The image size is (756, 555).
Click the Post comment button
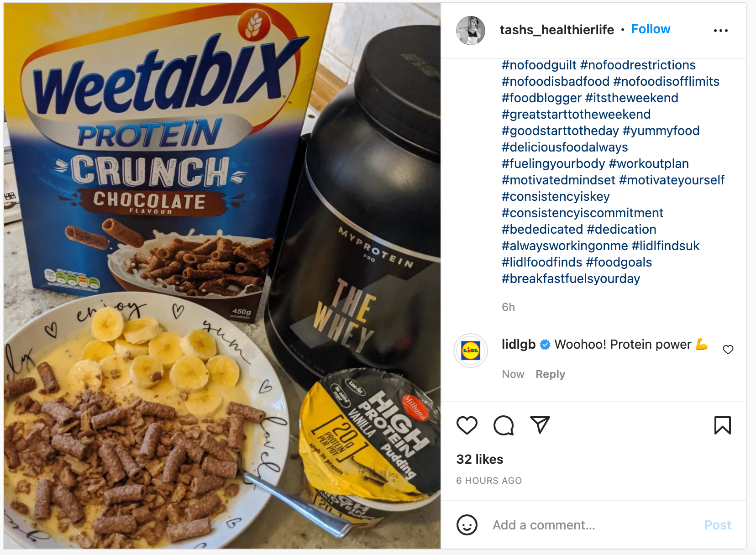point(718,525)
